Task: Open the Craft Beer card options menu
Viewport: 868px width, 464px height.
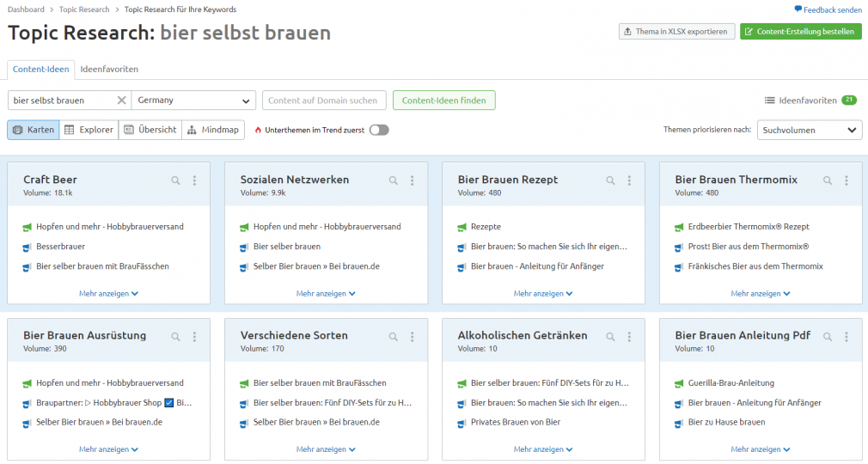Action: click(194, 180)
